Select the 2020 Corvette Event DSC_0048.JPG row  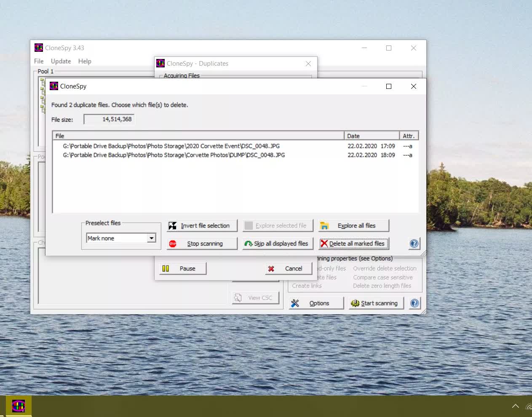pyautogui.click(x=171, y=146)
